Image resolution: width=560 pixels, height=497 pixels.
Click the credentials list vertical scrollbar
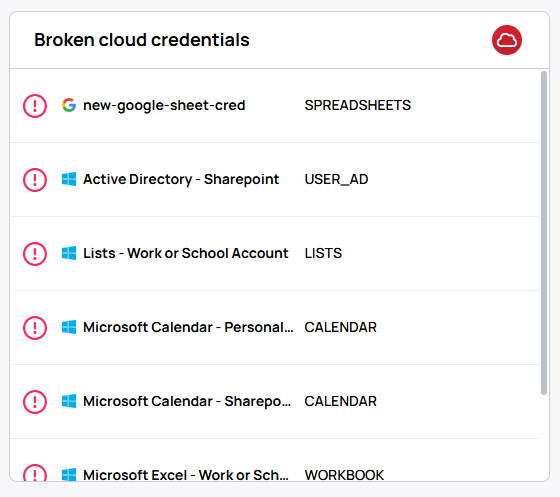[544, 233]
